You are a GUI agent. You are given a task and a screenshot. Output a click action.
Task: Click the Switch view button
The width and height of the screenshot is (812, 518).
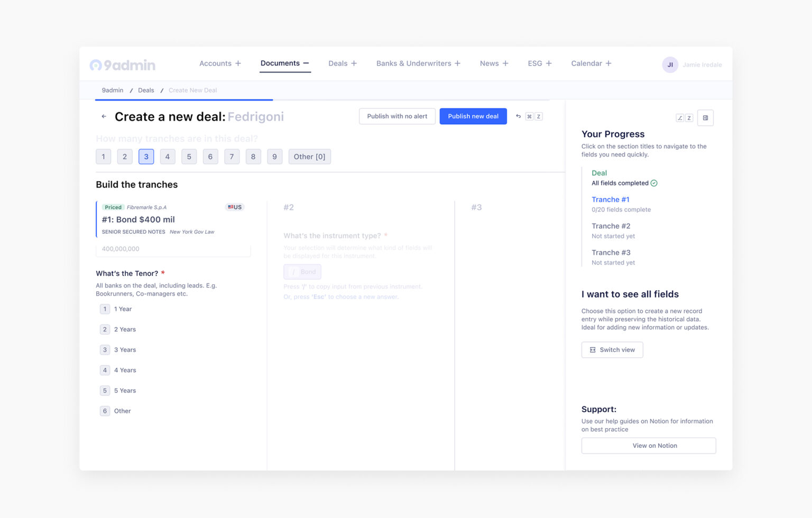click(612, 350)
